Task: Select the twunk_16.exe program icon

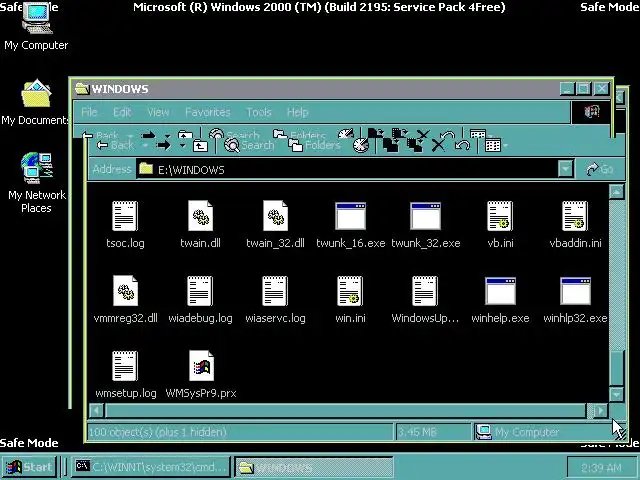Action: (x=350, y=216)
